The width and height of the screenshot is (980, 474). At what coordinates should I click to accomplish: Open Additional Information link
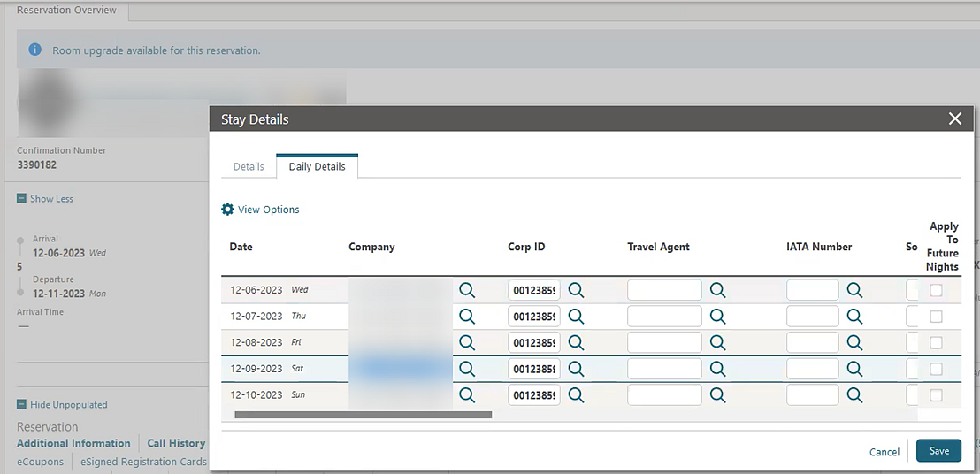coord(73,443)
